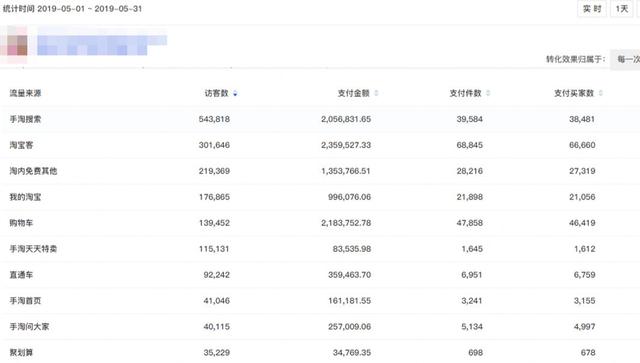Click buyer count 21,056

point(582,197)
